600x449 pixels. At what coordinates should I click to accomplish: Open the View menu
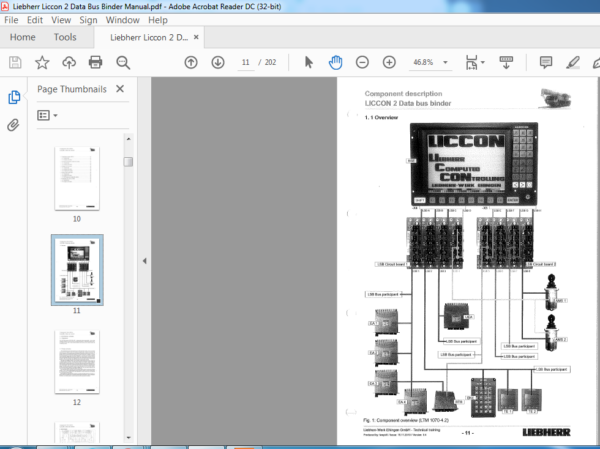61,20
